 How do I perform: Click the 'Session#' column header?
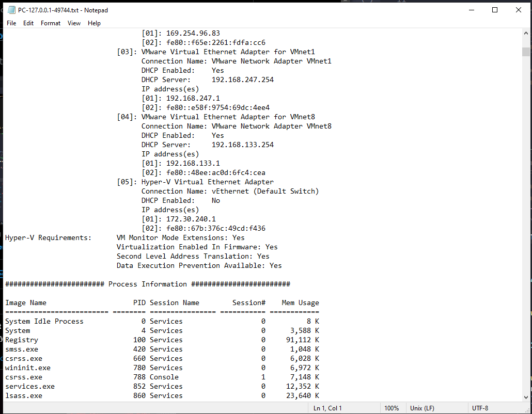point(249,303)
